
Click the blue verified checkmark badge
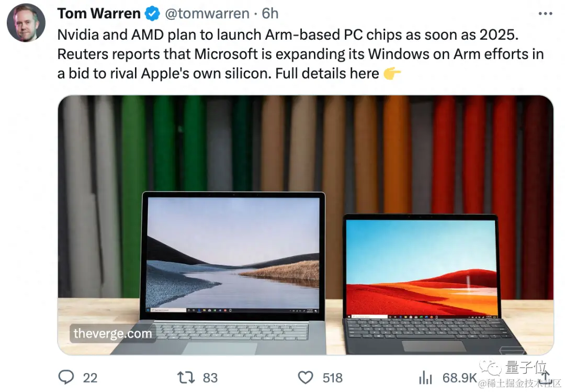(152, 14)
